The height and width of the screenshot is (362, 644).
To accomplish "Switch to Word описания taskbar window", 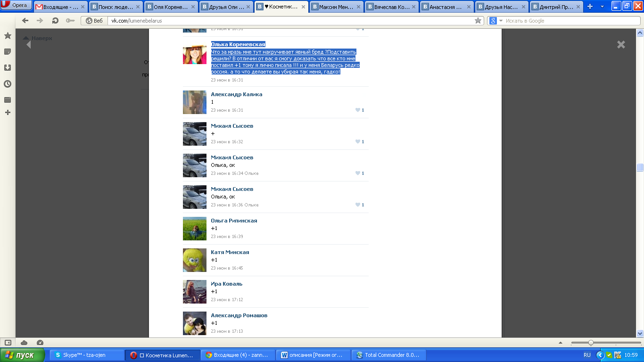I will coord(314,355).
